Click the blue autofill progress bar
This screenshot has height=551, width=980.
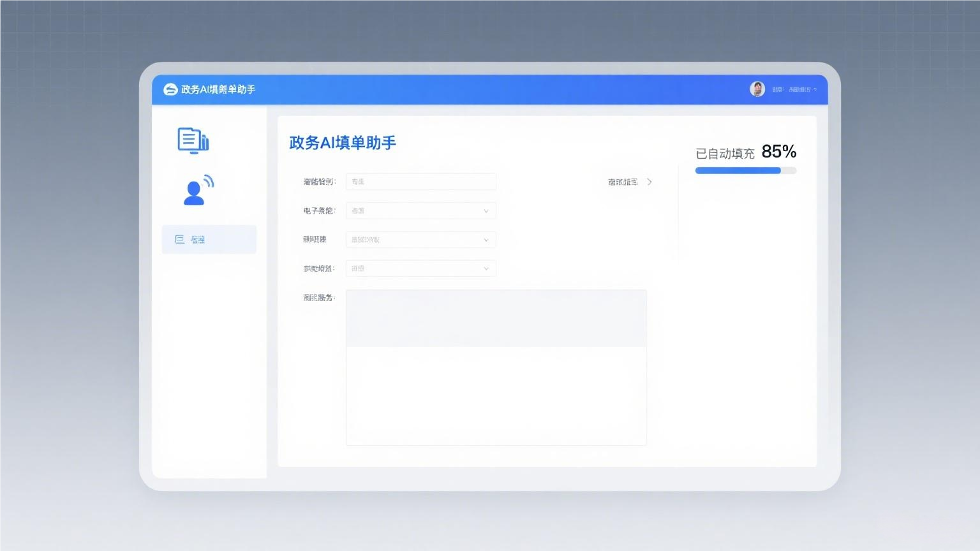(x=738, y=170)
